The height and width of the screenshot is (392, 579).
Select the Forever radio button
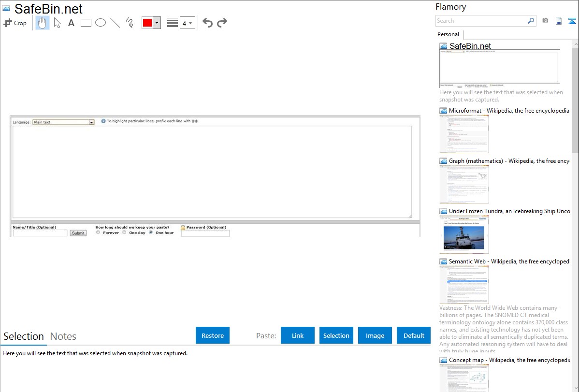[98, 233]
